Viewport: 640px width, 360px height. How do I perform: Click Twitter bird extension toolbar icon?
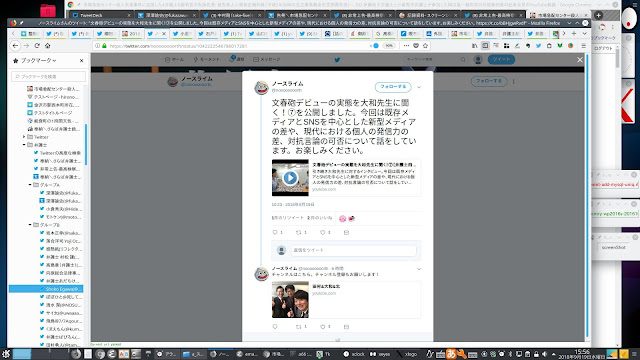tap(538, 46)
